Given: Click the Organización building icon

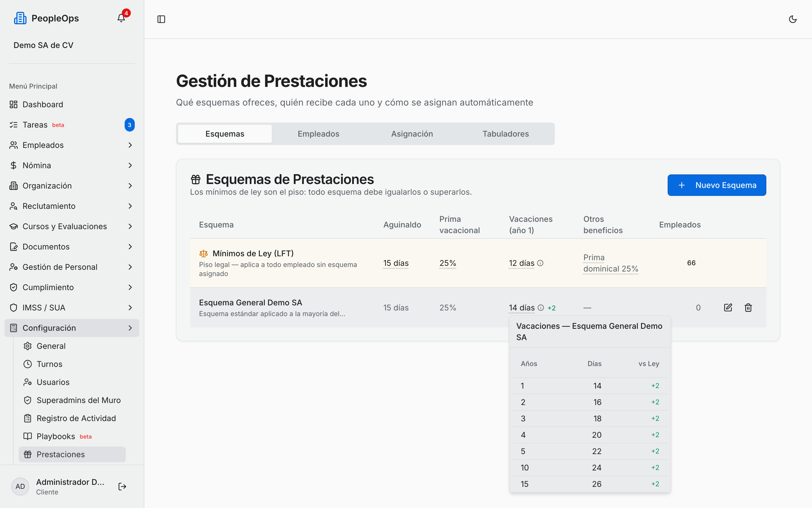Looking at the screenshot, I should click(x=14, y=186).
